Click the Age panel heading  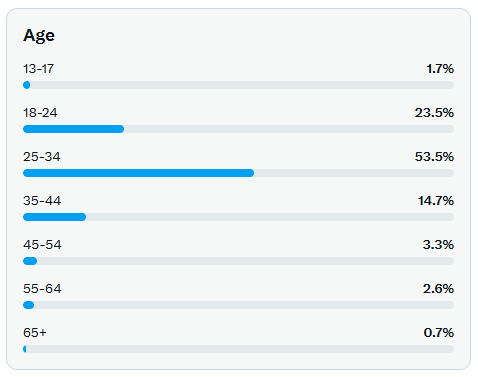tap(39, 36)
